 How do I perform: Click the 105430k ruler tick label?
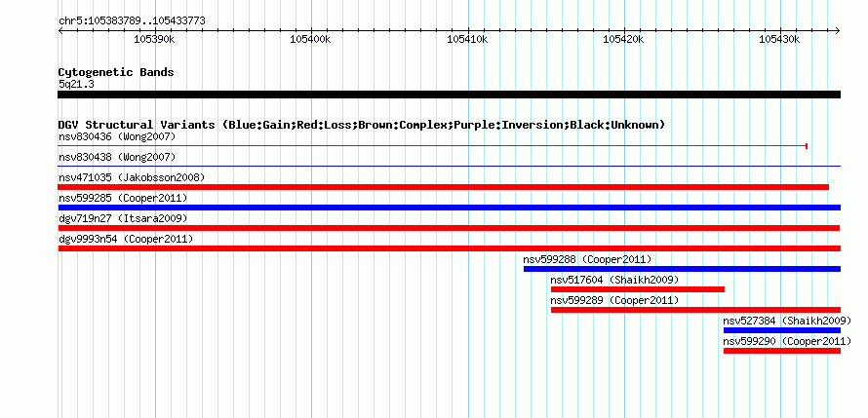780,39
